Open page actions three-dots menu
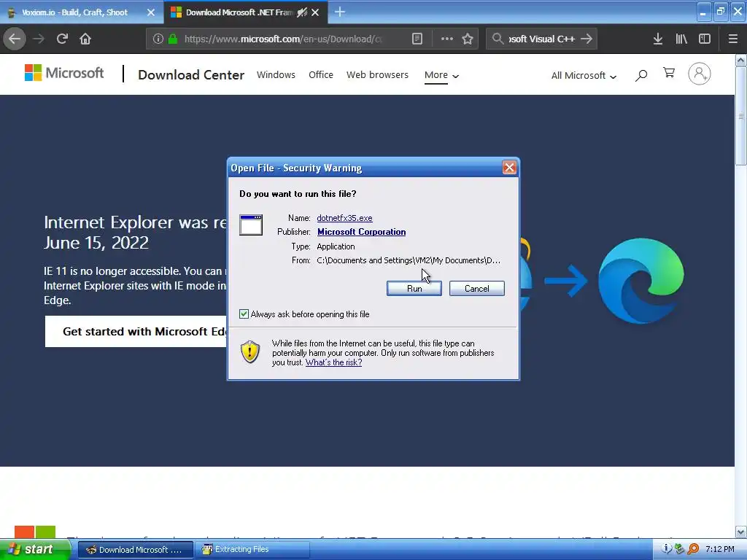This screenshot has height=560, width=747. 447,39
